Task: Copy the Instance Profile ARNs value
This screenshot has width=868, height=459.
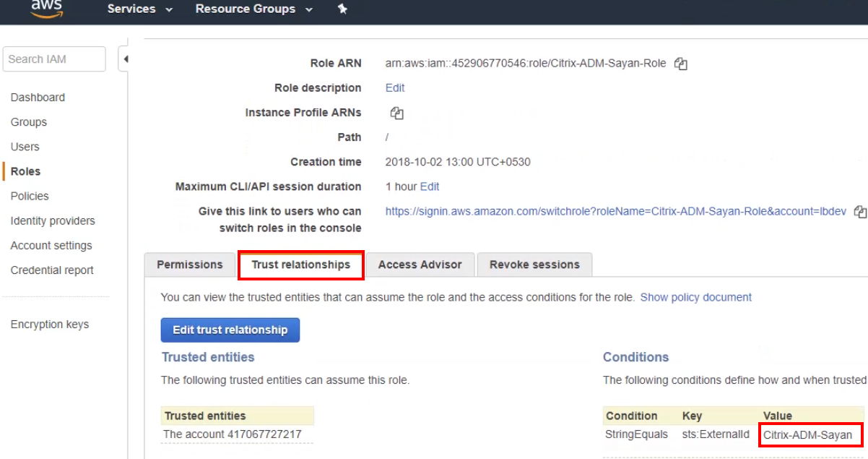Action: [396, 113]
